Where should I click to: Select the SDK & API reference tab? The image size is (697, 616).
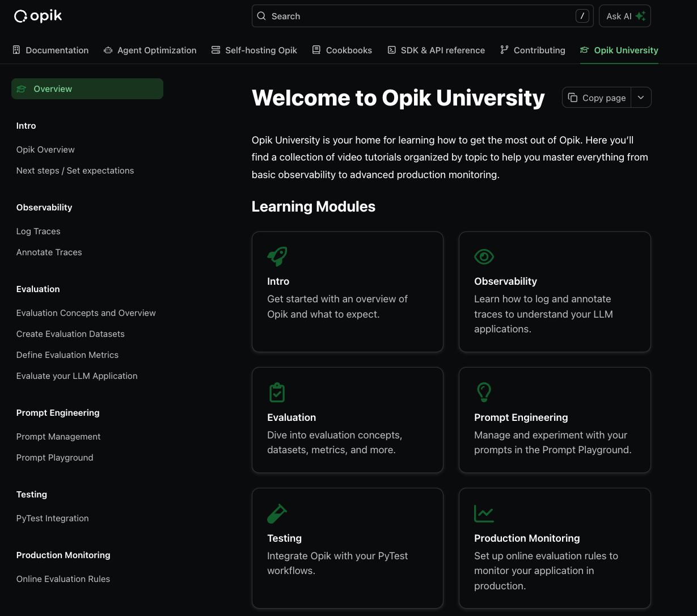(436, 50)
